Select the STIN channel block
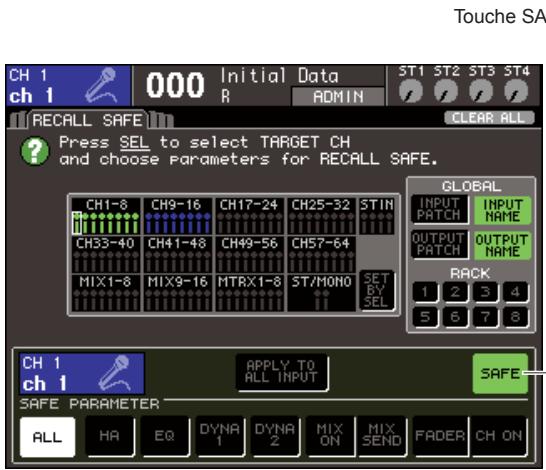The height and width of the screenshot is (470, 546). (377, 216)
